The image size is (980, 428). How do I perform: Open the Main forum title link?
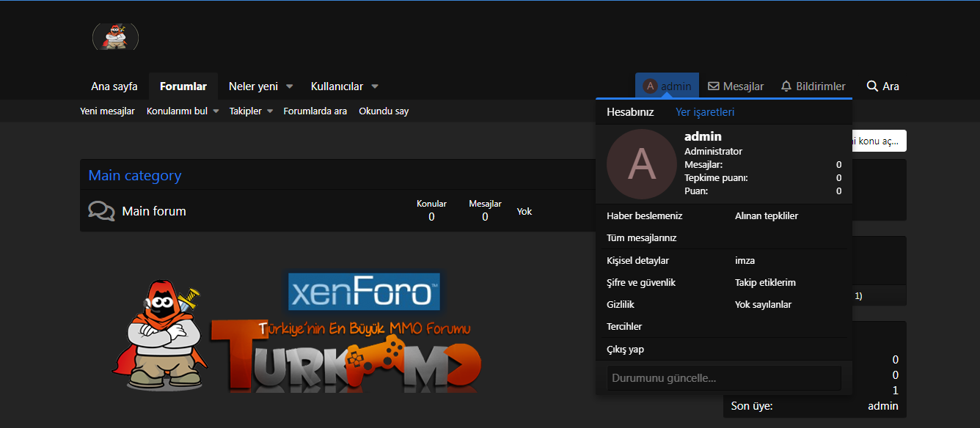coord(154,211)
